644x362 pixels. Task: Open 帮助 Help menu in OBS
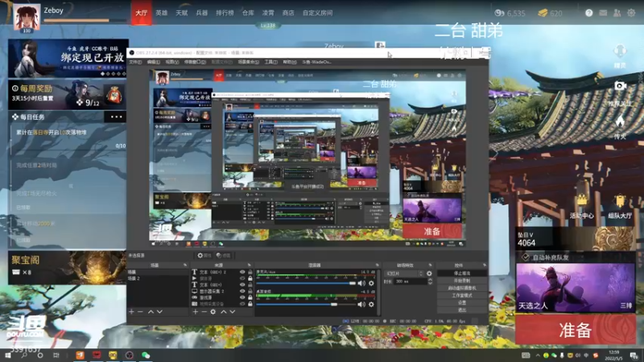coord(290,62)
